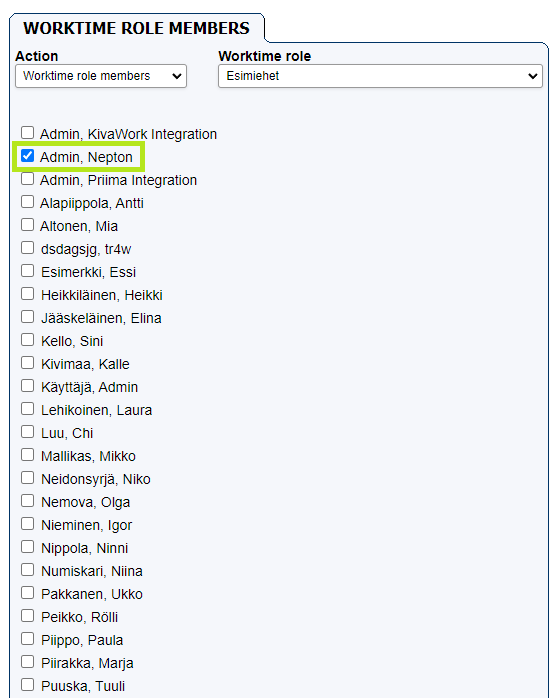
Task: Tick the Alapiippola, Antti checkbox
Action: tap(28, 202)
